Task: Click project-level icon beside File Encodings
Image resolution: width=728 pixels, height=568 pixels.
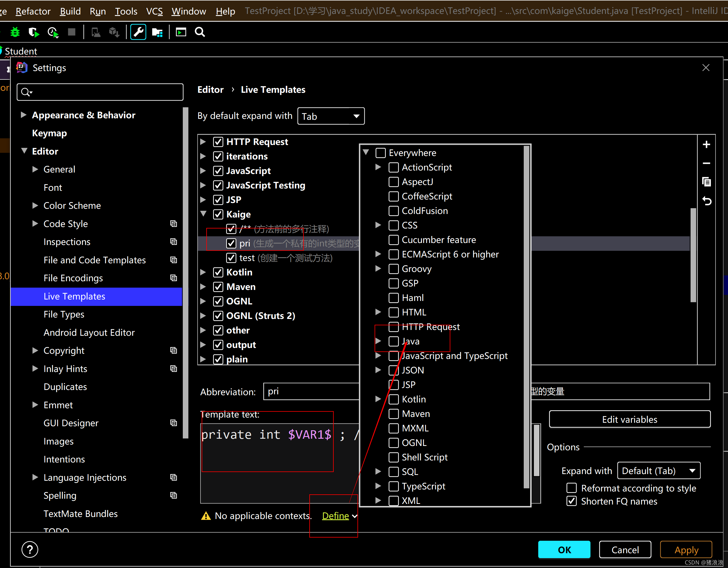Action: coord(173,278)
